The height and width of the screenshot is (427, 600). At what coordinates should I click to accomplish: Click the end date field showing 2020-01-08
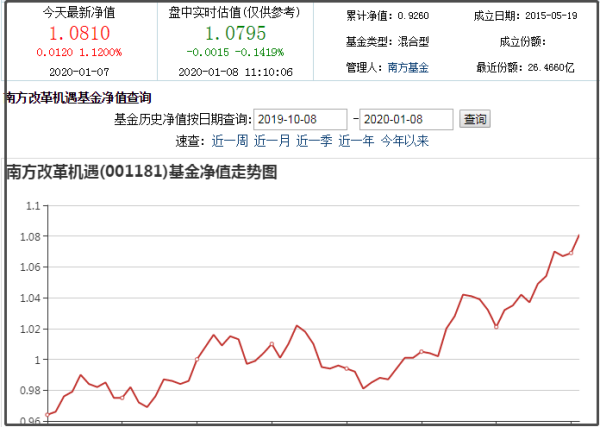(x=405, y=119)
